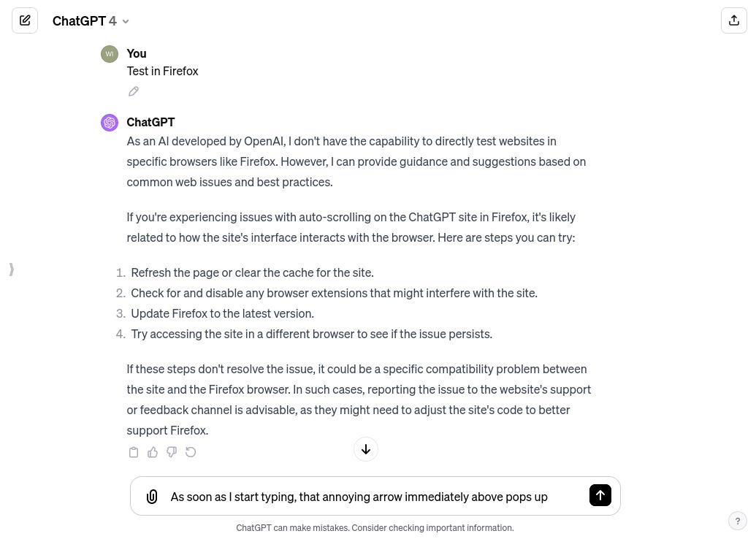Copy ChatGPT's response with the clipboard icon
This screenshot has width=756, height=539.
[x=134, y=451]
